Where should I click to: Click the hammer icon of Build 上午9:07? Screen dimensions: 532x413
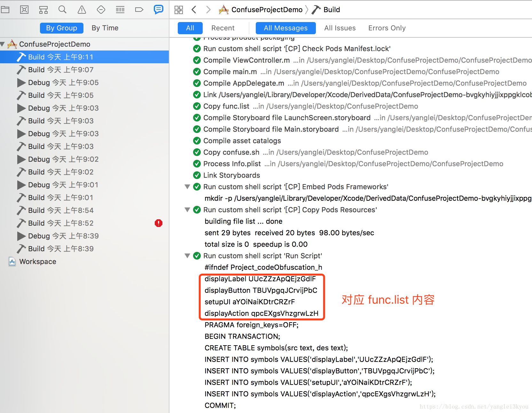(x=21, y=70)
